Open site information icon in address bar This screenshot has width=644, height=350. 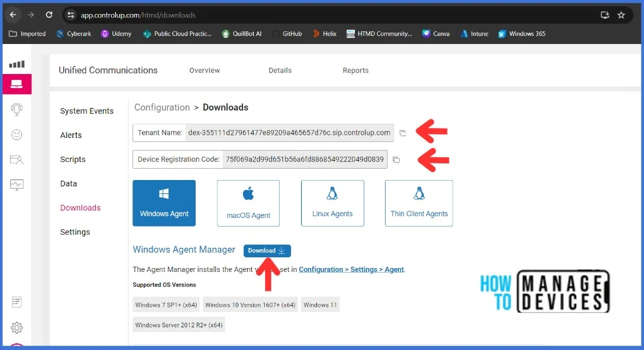coord(71,15)
